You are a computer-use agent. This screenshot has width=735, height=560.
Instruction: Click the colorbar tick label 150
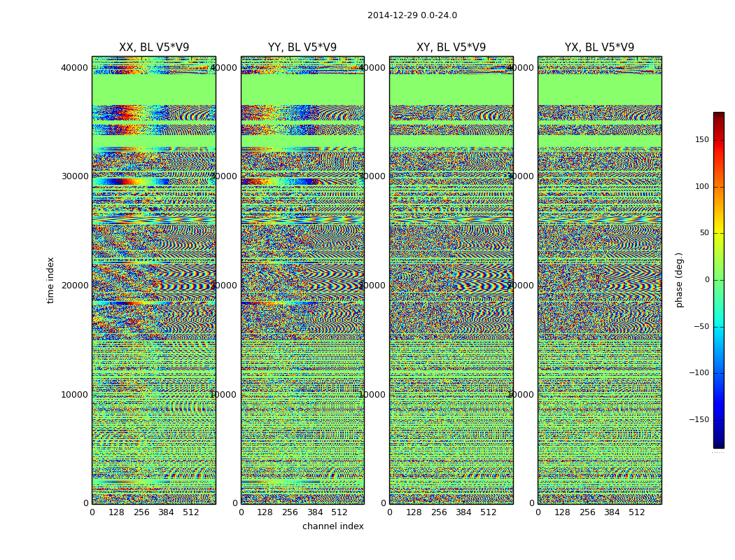click(702, 139)
